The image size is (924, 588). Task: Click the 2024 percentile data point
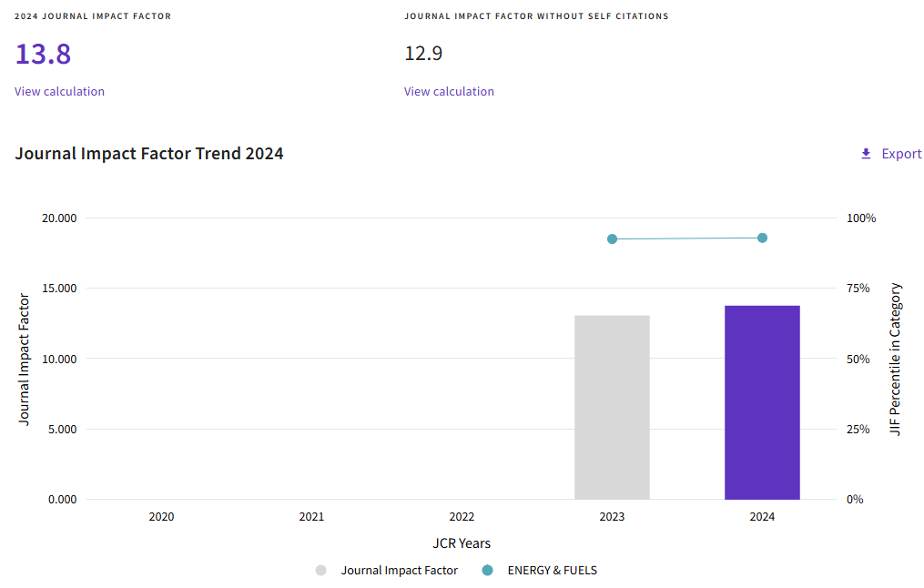pyautogui.click(x=762, y=238)
